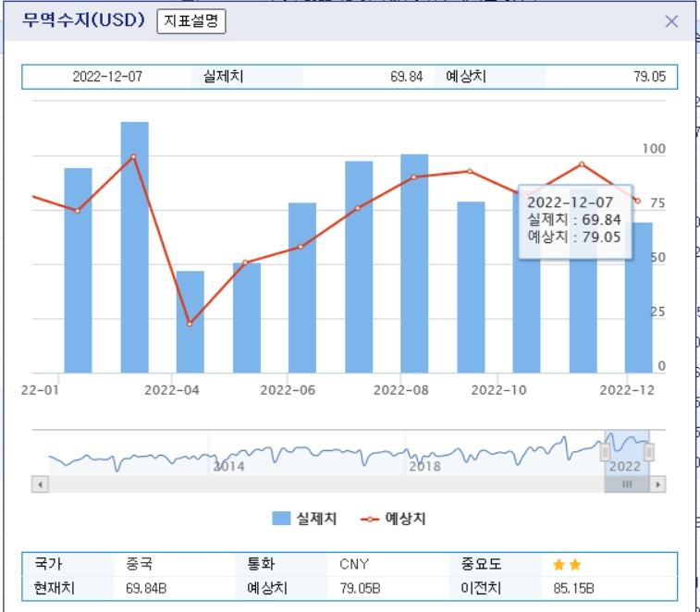Select the tallest bar near 2022-03
700x612 pixels.
click(135, 247)
